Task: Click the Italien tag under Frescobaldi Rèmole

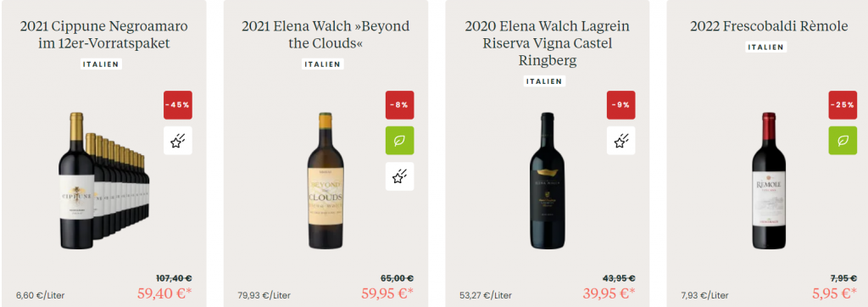Action: point(766,47)
